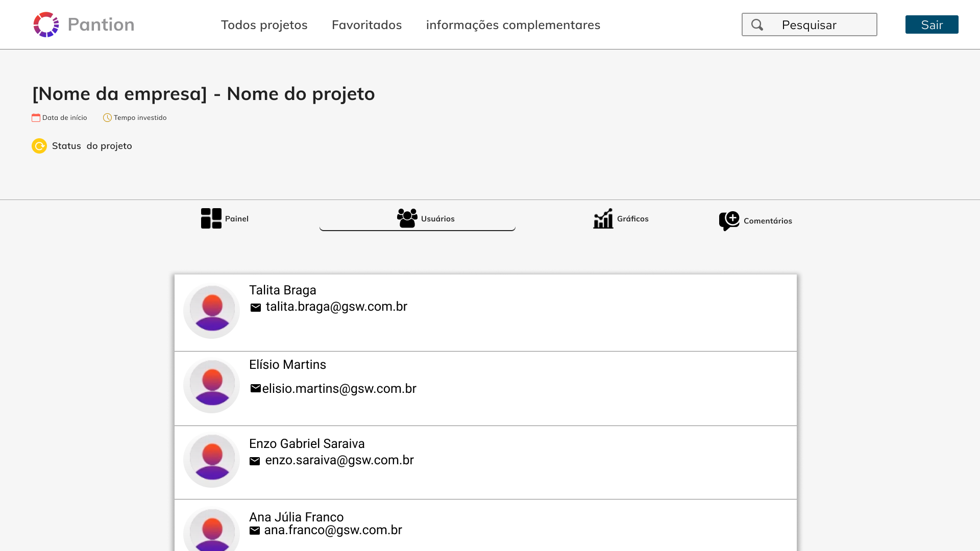This screenshot has width=980, height=551.
Task: Click the Status do projeto text
Action: pyautogui.click(x=92, y=146)
